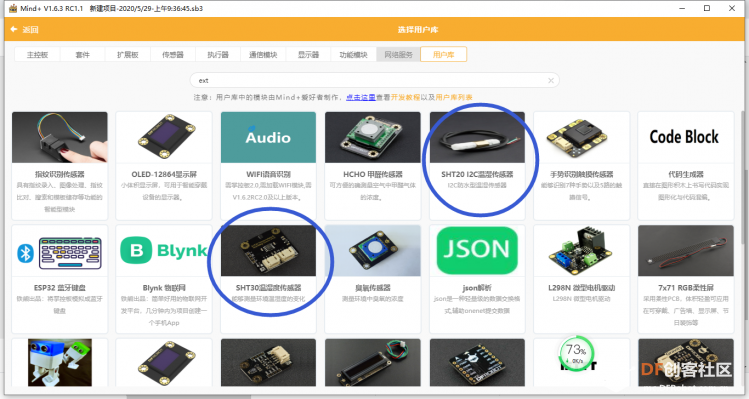The height and width of the screenshot is (399, 749).
Task: Choose the SHT30 sensor board image
Action: click(268, 251)
